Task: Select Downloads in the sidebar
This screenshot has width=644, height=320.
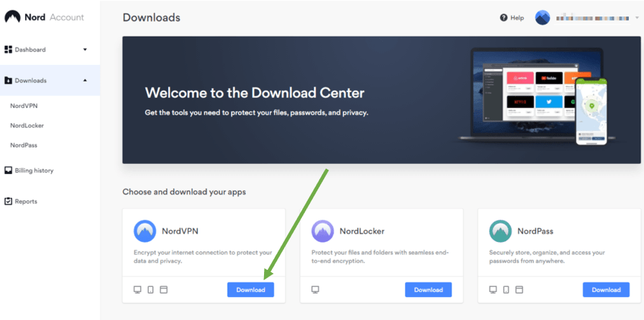Action: 49,80
